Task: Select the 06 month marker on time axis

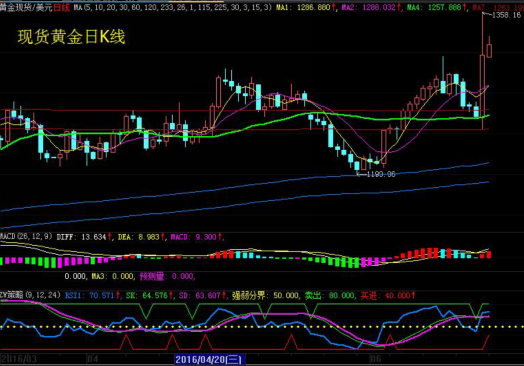Action: [375, 359]
